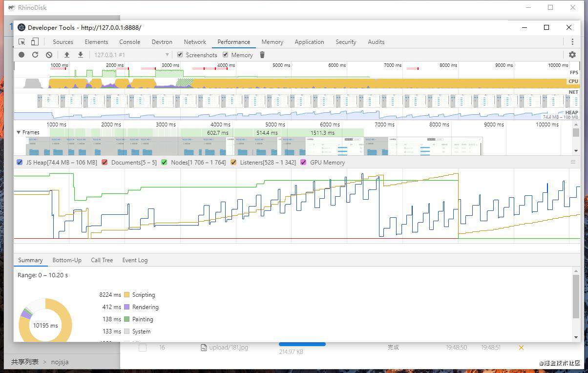Toggle the Memory checkbox

226,55
